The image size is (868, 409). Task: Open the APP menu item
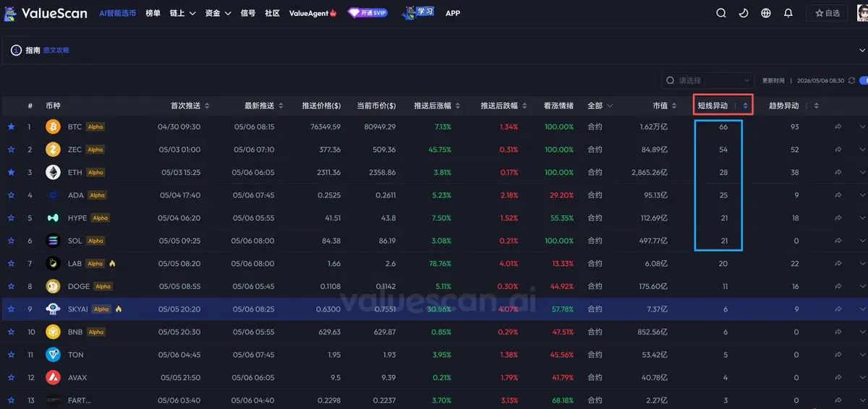tap(453, 13)
